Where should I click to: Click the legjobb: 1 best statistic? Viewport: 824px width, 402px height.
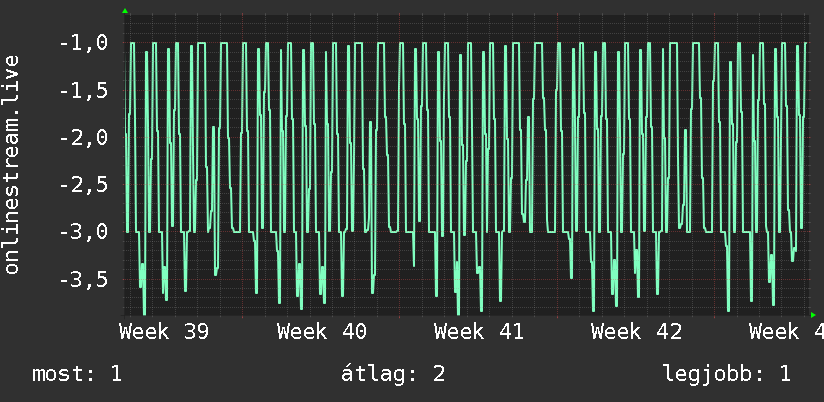[x=727, y=374]
